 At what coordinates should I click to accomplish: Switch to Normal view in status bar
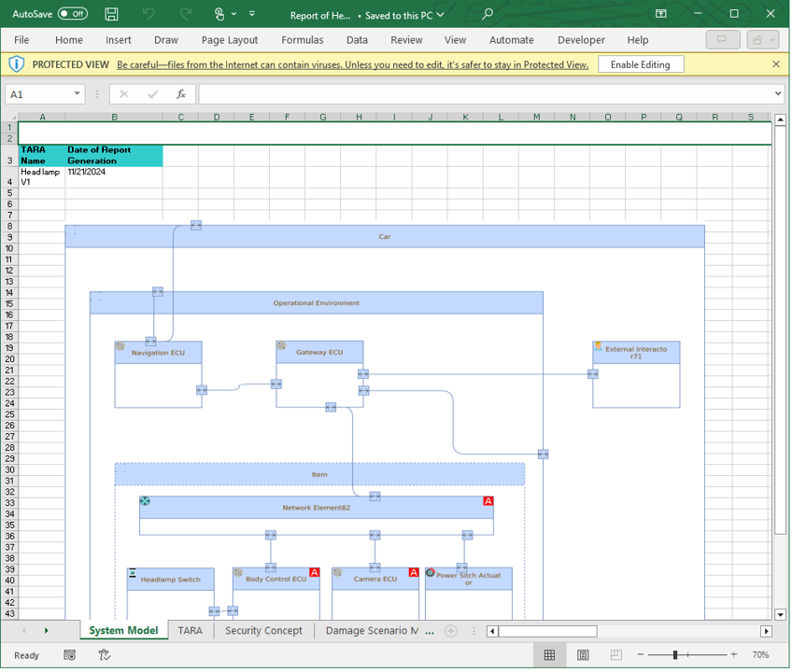click(549, 655)
